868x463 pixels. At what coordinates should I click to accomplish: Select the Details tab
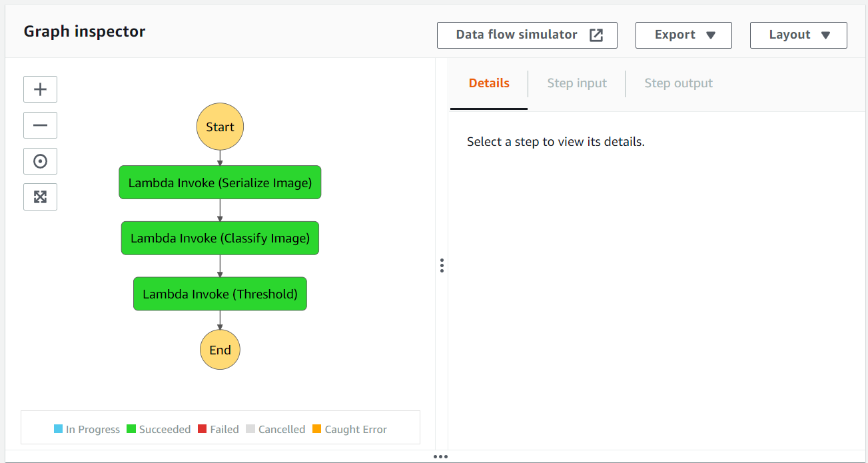[x=488, y=83]
